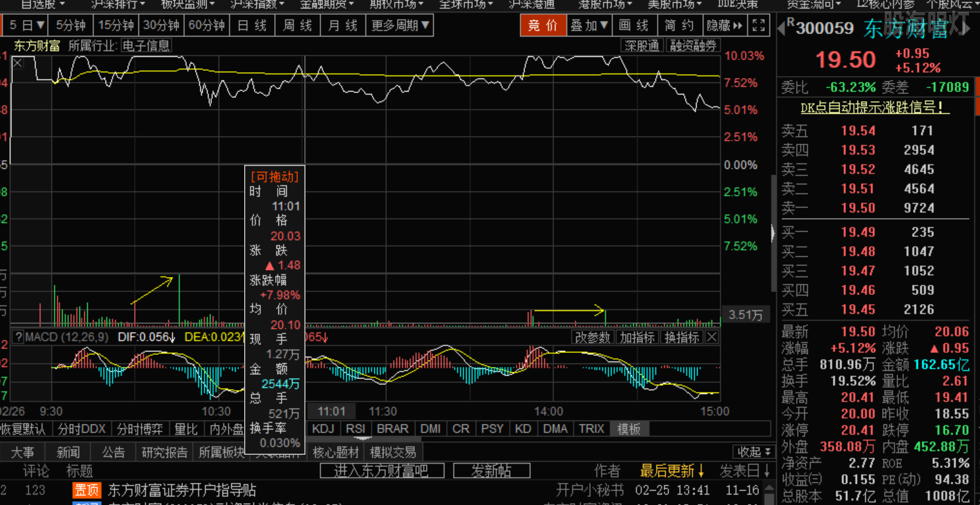
Task: Open DK点自动提示涨跌信号 link
Action: (876, 108)
